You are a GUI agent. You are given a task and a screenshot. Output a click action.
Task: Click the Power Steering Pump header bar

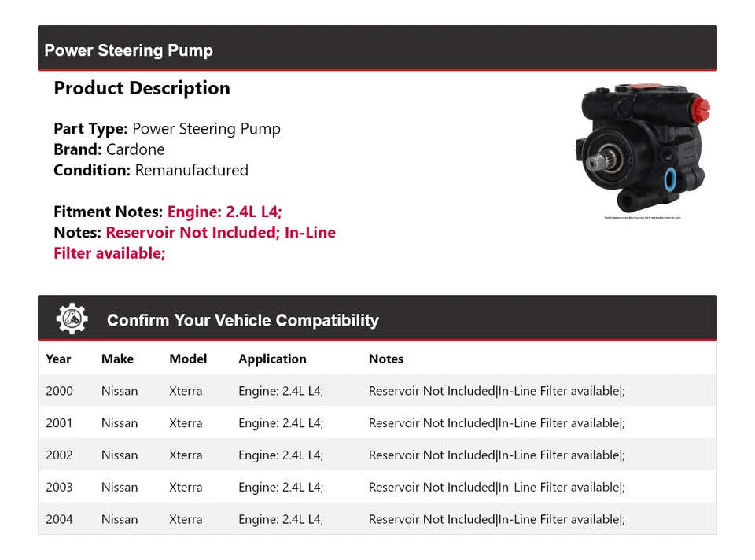click(377, 50)
